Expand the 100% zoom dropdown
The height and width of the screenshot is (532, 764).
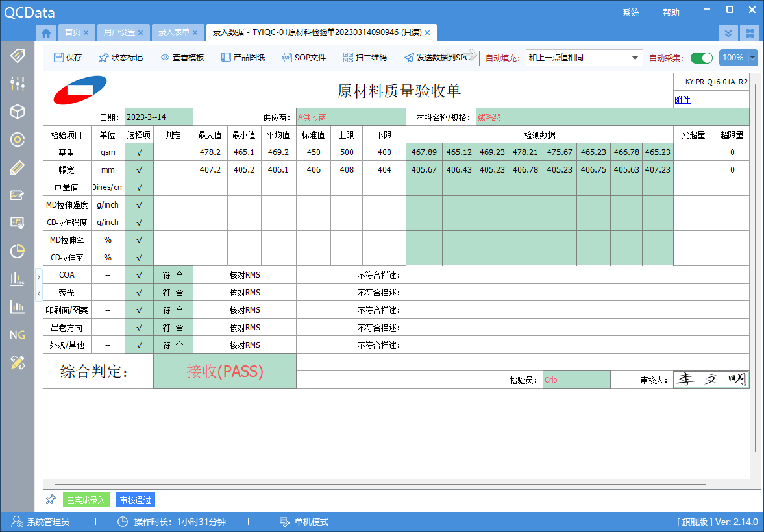[752, 58]
